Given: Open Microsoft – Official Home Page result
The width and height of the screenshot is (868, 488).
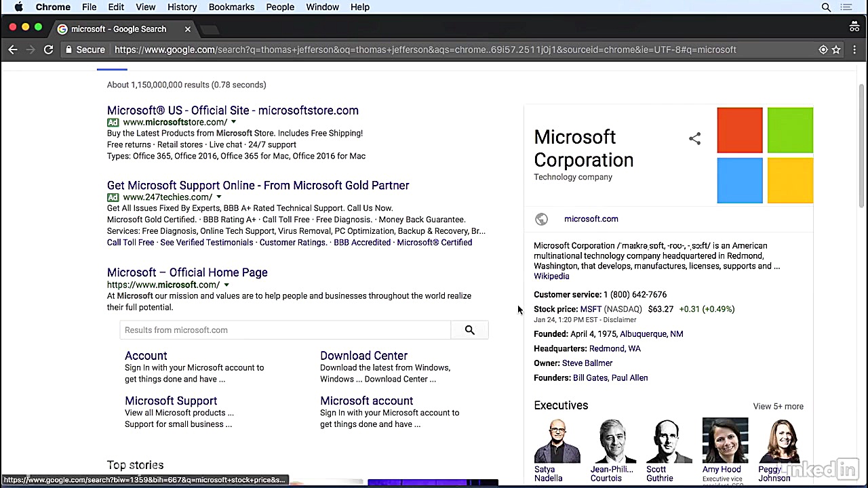Looking at the screenshot, I should click(187, 272).
